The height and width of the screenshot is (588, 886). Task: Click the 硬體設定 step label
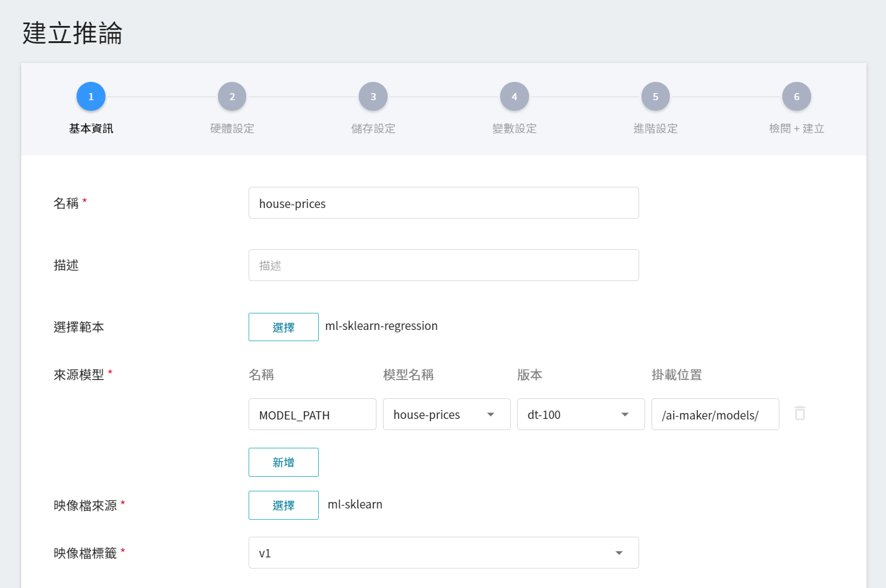(232, 128)
